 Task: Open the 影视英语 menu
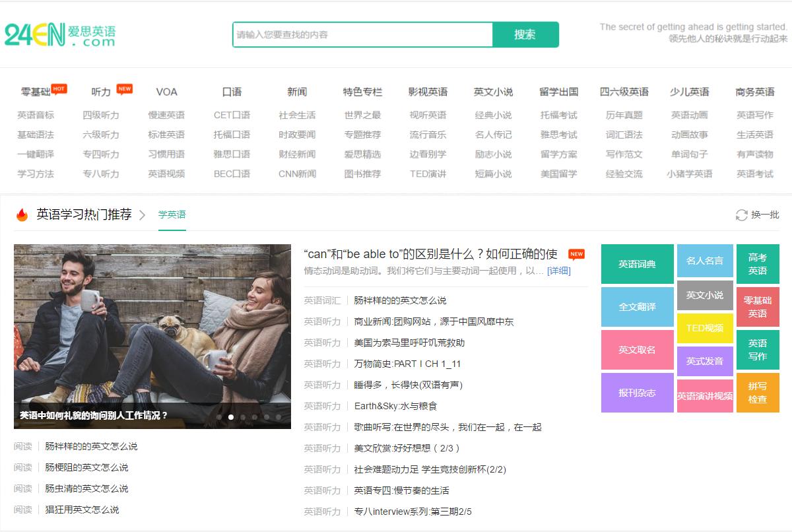click(x=428, y=92)
